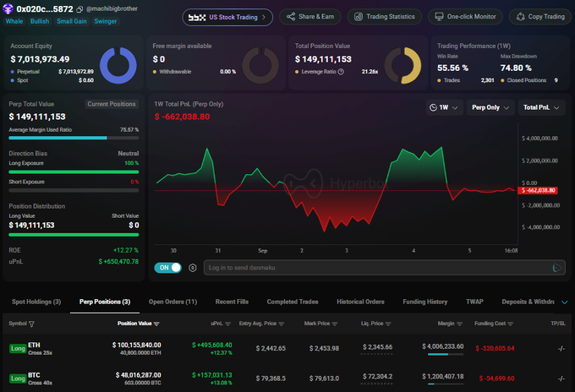Click the BTC TP/SL -/- cell
Viewport: 575px width, 392px height.
pos(561,378)
